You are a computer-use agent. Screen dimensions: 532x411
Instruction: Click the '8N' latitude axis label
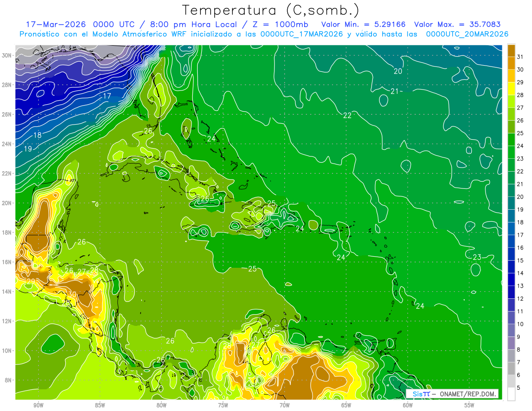click(8, 380)
